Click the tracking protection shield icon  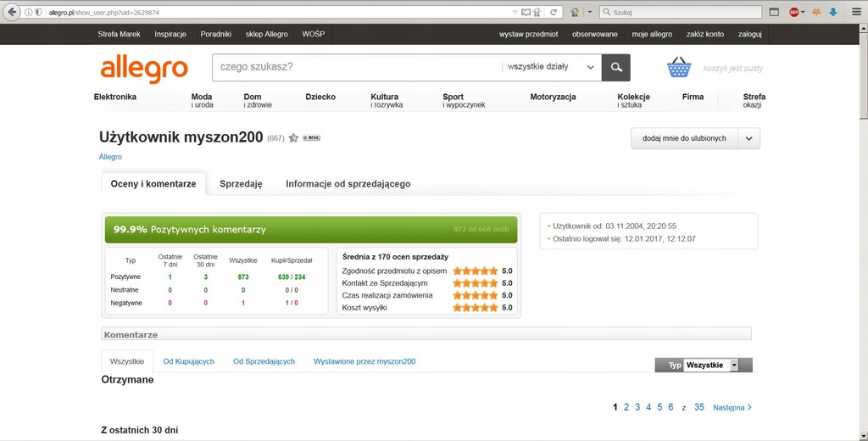(x=38, y=12)
